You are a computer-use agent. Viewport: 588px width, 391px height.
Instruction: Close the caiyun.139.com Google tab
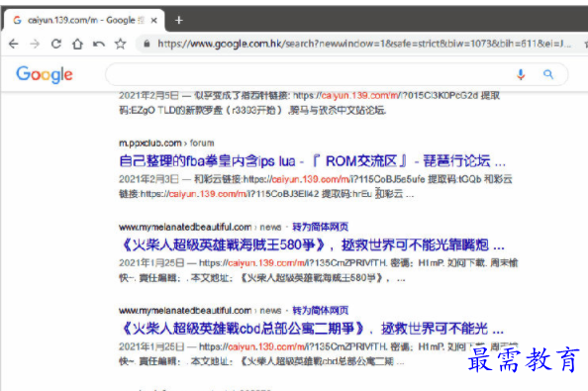tap(153, 20)
